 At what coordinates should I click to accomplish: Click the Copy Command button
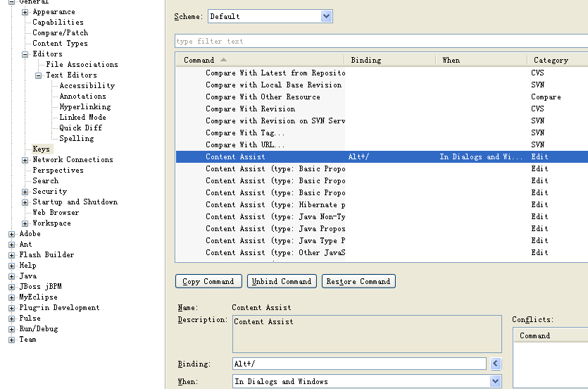(x=208, y=281)
